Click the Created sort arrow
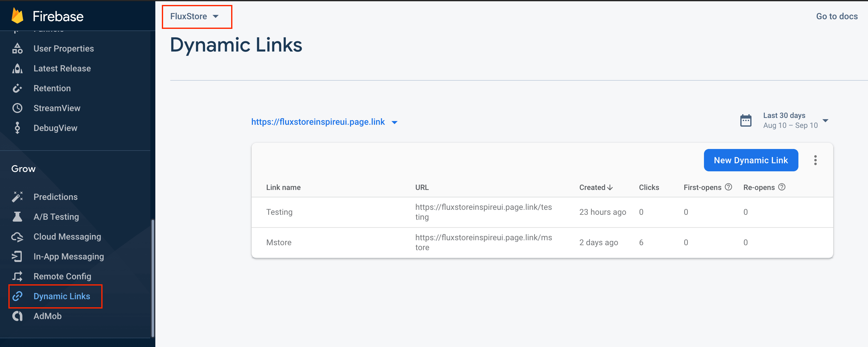868x347 pixels. [x=610, y=187]
